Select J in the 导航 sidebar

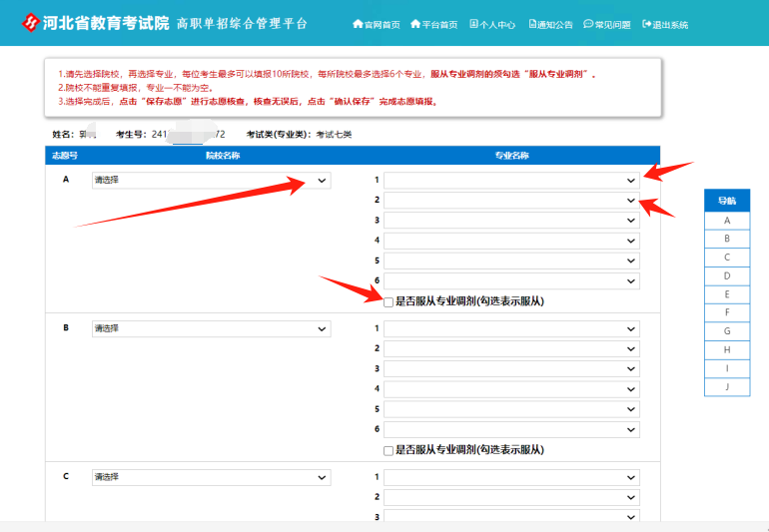[x=726, y=387]
